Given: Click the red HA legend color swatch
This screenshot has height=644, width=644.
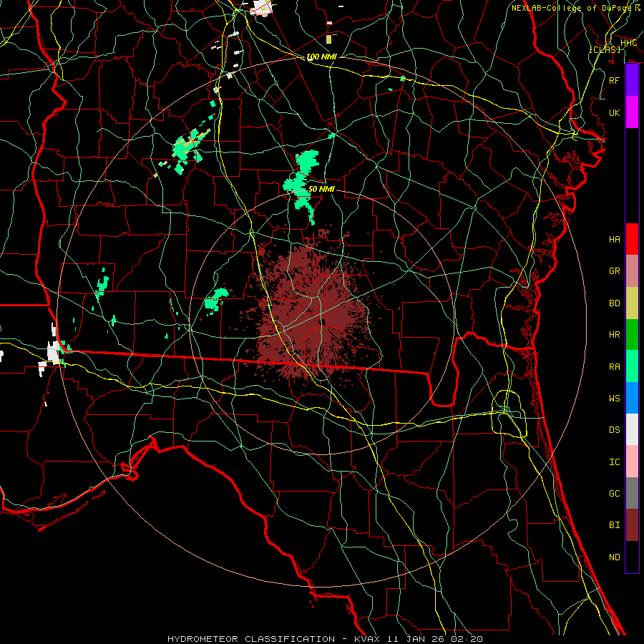Looking at the screenshot, I should pos(632,239).
